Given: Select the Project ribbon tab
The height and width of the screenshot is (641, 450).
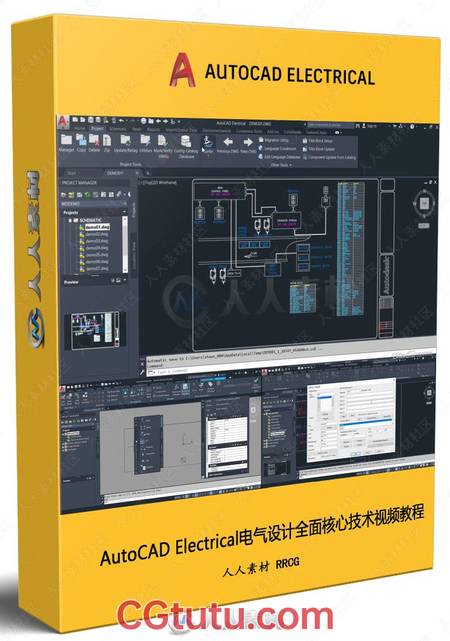Looking at the screenshot, I should pyautogui.click(x=97, y=128).
